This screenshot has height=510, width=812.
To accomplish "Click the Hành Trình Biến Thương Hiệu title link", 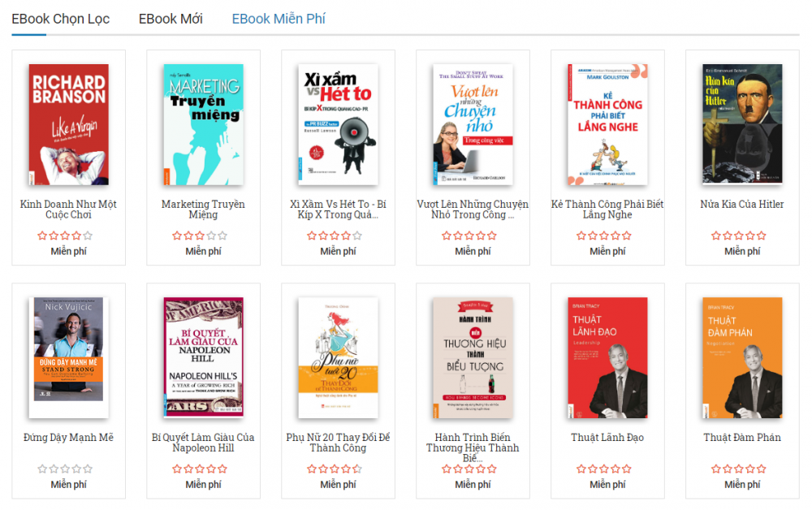I will (473, 447).
